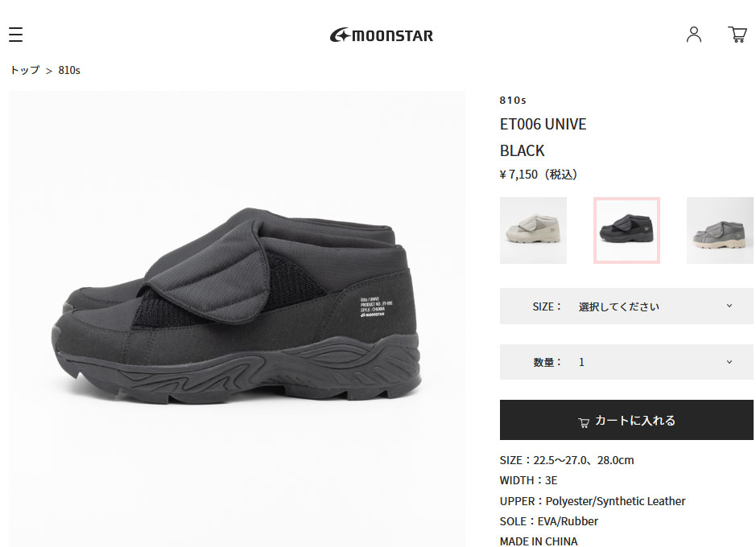Open the 810s breadcrumb link
The width and height of the screenshot is (756, 547).
pyautogui.click(x=69, y=70)
